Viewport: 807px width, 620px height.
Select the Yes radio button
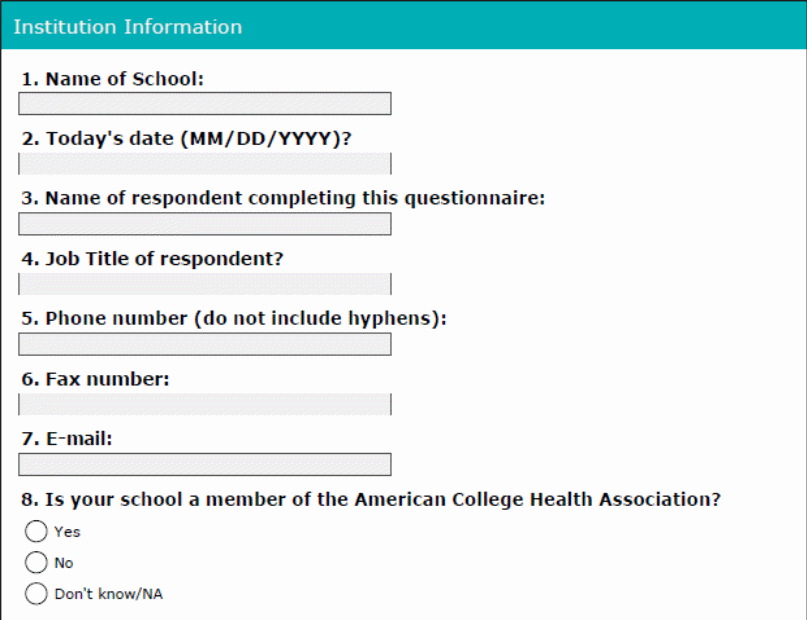pos(37,531)
